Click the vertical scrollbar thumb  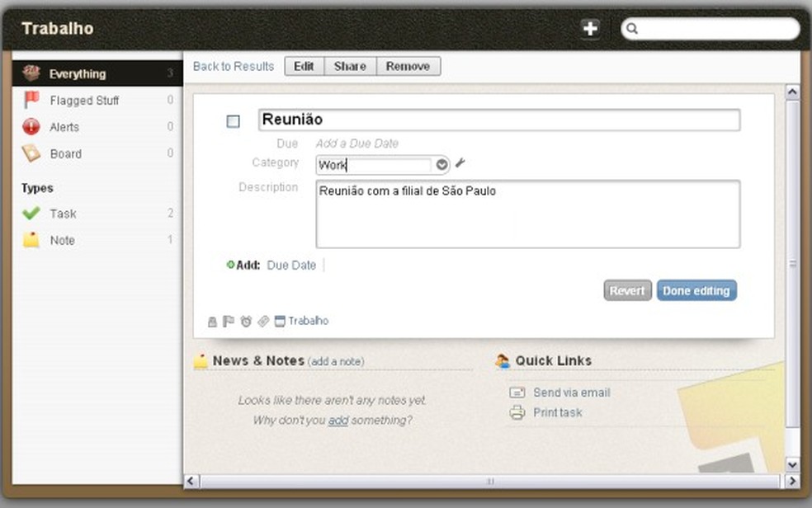point(792,264)
